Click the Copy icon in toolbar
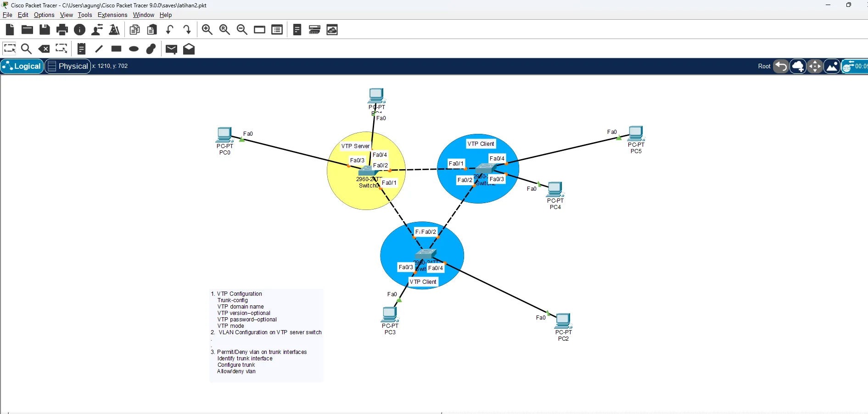868x414 pixels. [x=134, y=30]
